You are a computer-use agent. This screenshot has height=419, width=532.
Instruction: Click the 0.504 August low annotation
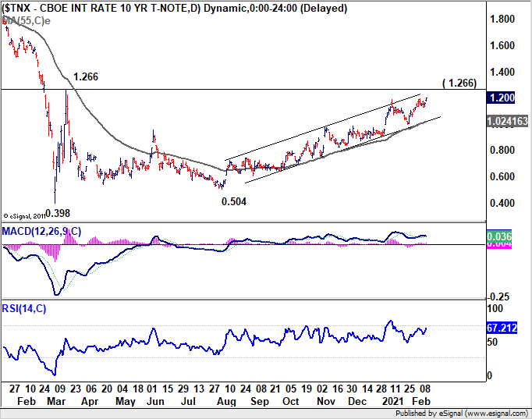pos(234,201)
